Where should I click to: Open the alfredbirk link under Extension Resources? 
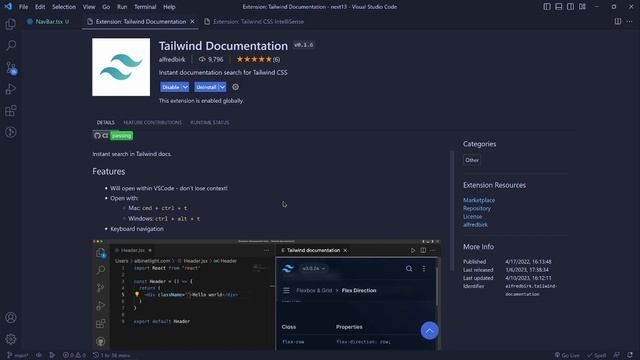point(475,224)
